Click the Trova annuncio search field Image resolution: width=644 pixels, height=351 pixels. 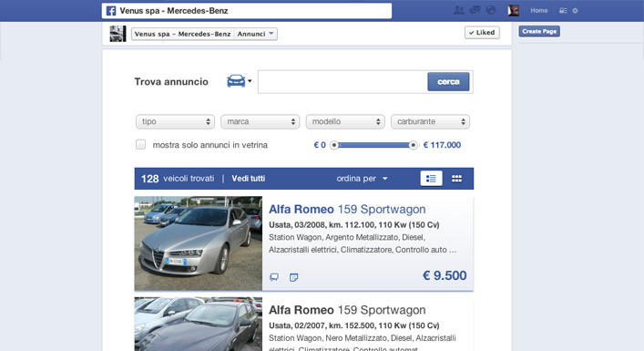(x=342, y=82)
